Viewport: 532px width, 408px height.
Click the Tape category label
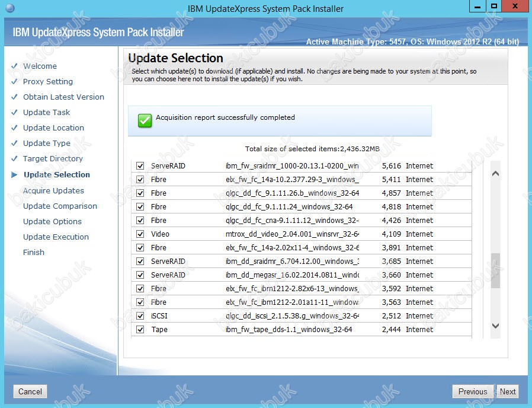pyautogui.click(x=159, y=330)
